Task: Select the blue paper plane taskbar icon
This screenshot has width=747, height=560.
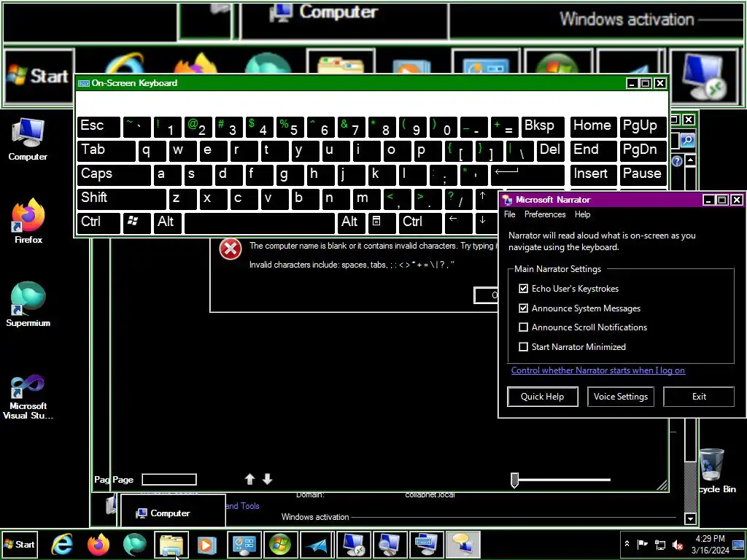Action: 317,544
